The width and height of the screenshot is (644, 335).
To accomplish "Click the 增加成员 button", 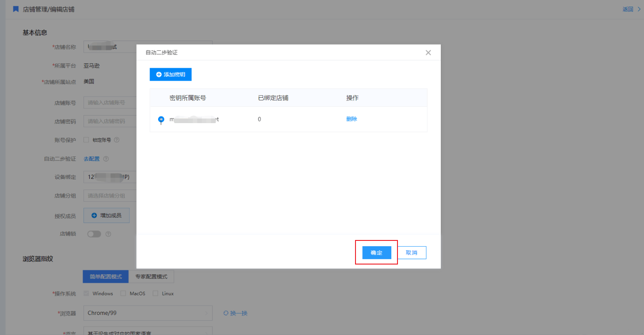I will point(106,215).
